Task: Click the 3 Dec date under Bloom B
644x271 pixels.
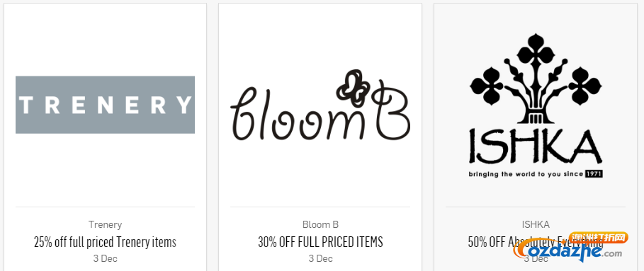Action: point(320,259)
